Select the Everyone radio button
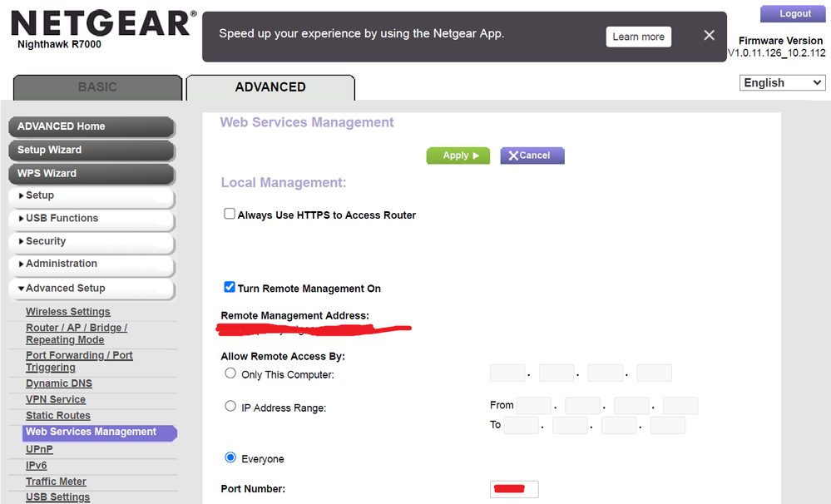The image size is (831, 504). (230, 457)
